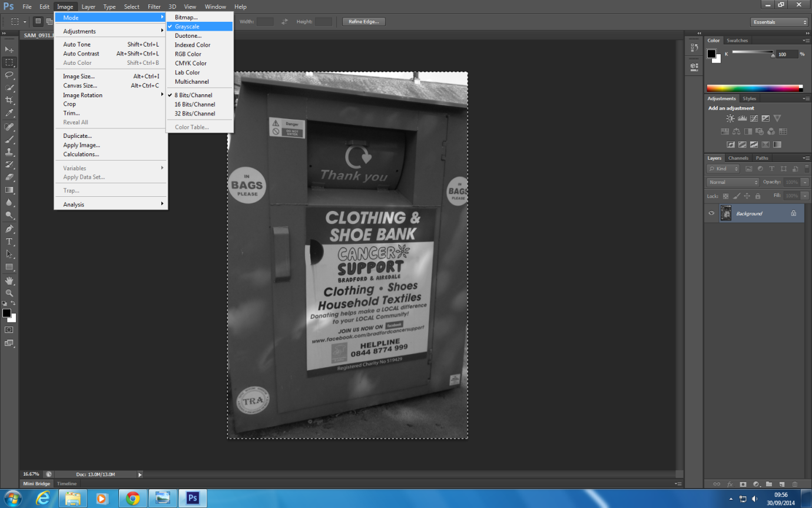Image resolution: width=812 pixels, height=508 pixels.
Task: Toggle Quick Mask mode
Action: (x=9, y=330)
